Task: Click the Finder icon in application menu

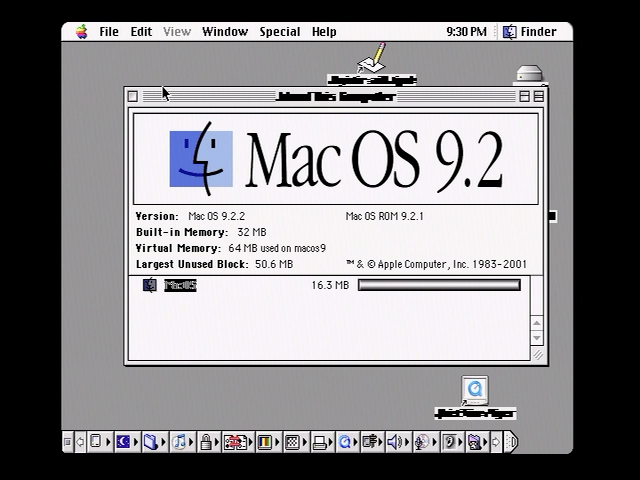Action: coord(509,32)
